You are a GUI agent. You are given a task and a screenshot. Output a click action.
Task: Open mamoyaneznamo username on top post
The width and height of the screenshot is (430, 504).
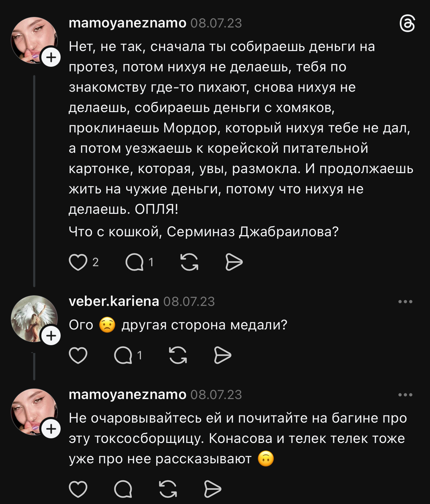pyautogui.click(x=127, y=23)
